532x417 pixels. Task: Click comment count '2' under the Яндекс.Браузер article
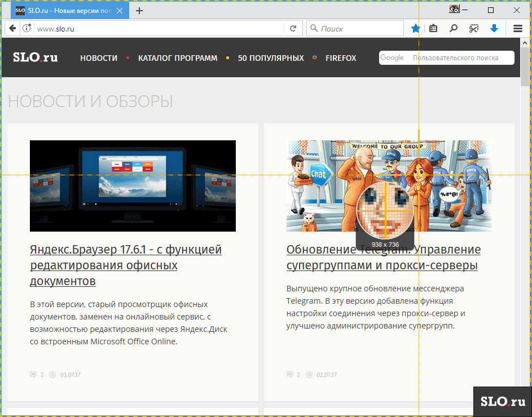(x=42, y=375)
